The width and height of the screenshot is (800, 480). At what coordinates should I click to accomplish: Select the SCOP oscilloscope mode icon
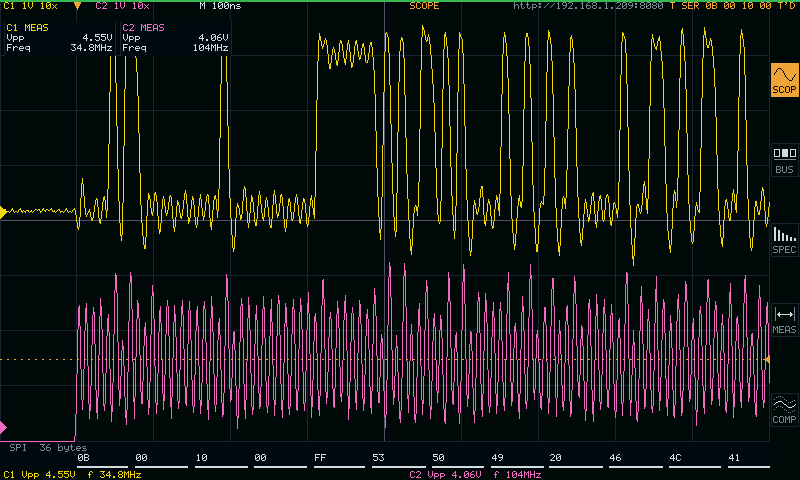784,80
